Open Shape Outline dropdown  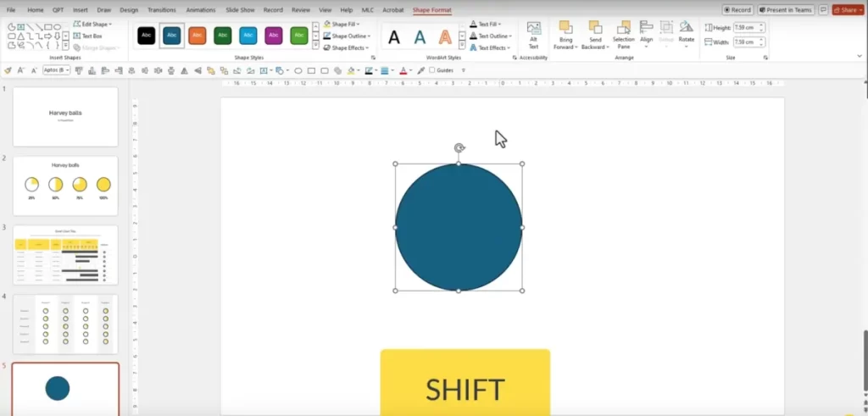tap(347, 36)
